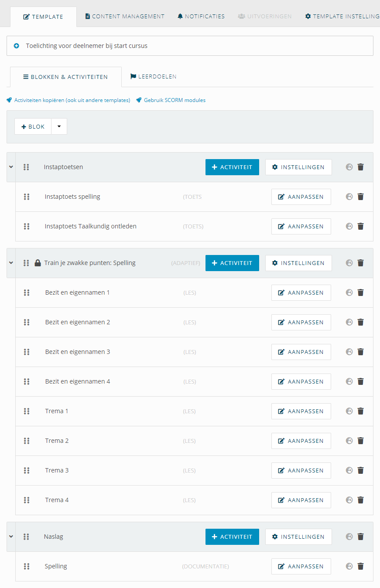Image resolution: width=380 pixels, height=588 pixels.
Task: Toggle globe visibility for Instaptoetsen block
Action: [x=349, y=167]
